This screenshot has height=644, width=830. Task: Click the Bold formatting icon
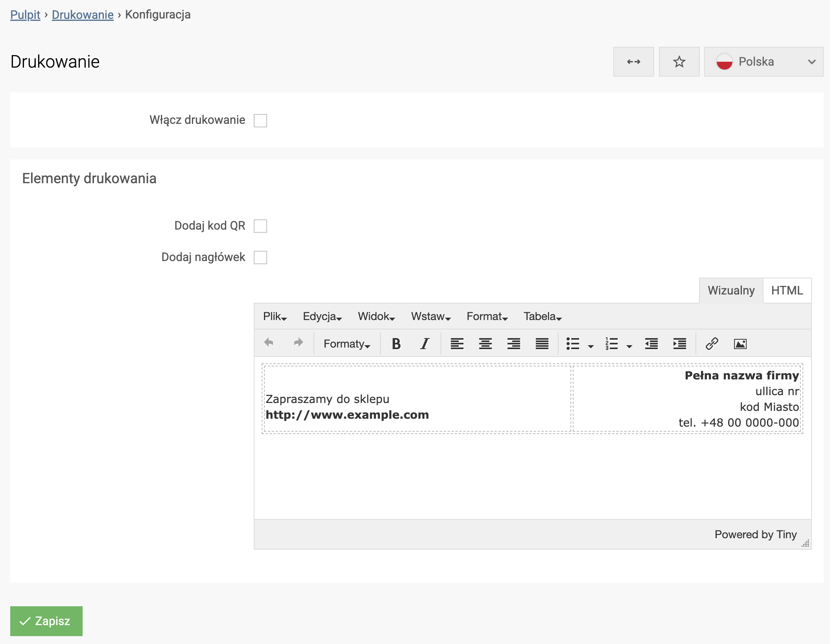click(x=396, y=344)
